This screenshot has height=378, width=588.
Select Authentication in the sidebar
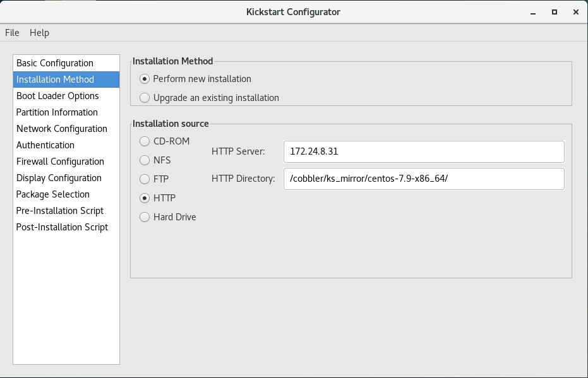click(x=45, y=145)
